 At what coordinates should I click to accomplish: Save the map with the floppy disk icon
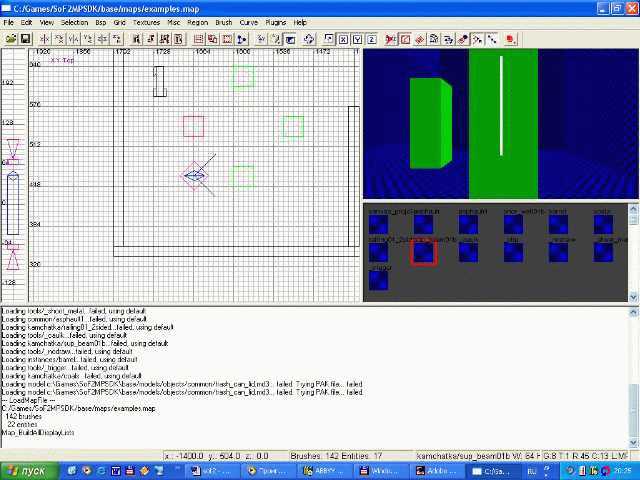(x=25, y=39)
